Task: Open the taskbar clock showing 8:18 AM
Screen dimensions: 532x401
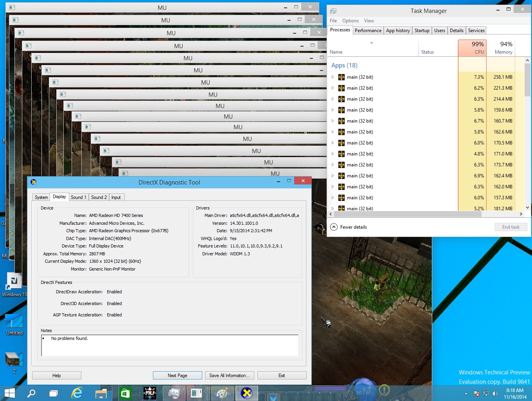Action: [515, 394]
